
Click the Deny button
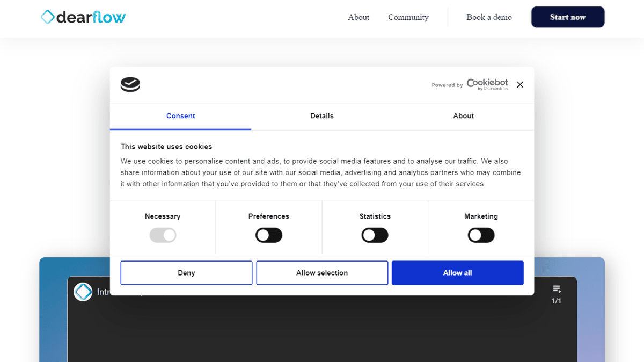pos(186,273)
